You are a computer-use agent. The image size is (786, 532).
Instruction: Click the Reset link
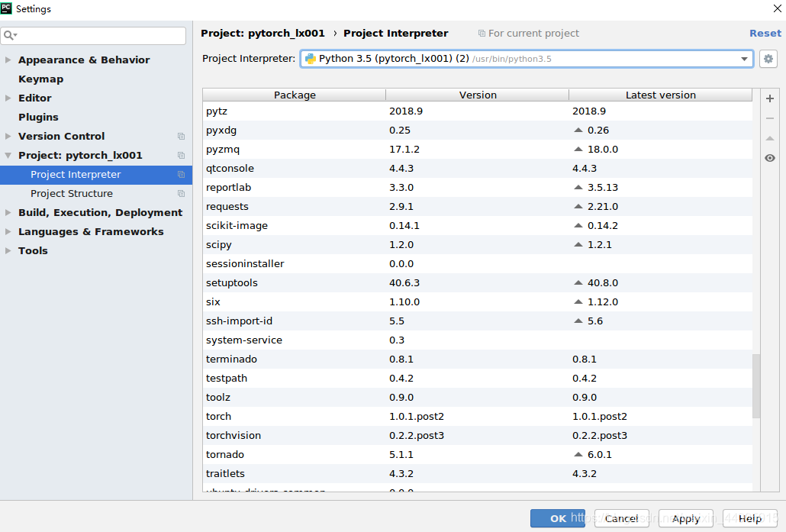point(765,33)
